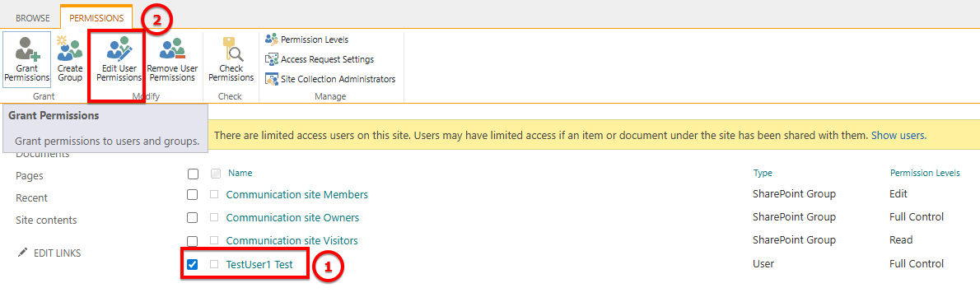
Task: Open the TestUser1 Test user link
Action: [259, 265]
